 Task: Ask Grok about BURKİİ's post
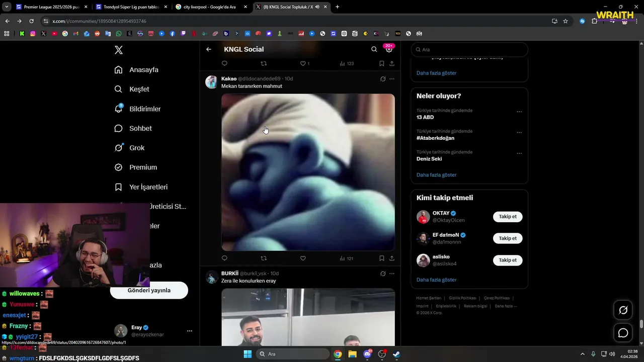(383, 274)
